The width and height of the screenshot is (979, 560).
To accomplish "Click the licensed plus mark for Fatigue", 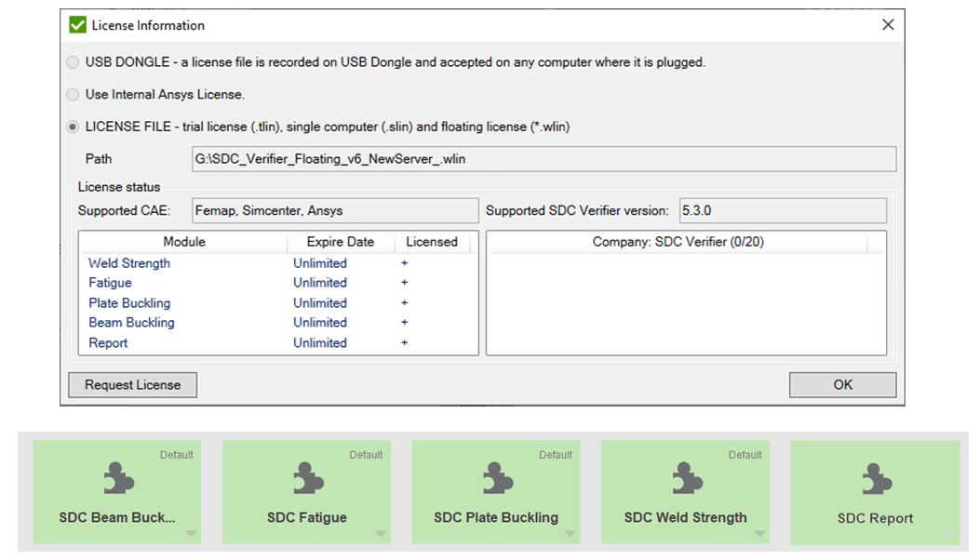I will point(405,283).
